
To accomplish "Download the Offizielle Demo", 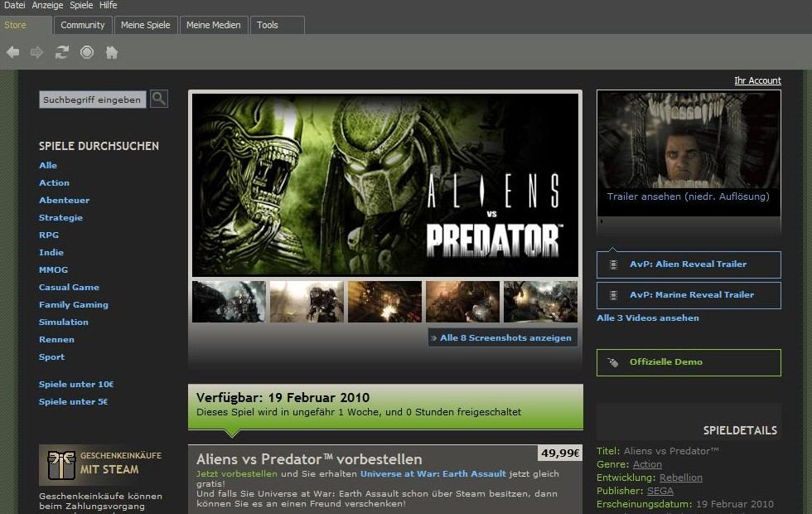I will point(689,363).
